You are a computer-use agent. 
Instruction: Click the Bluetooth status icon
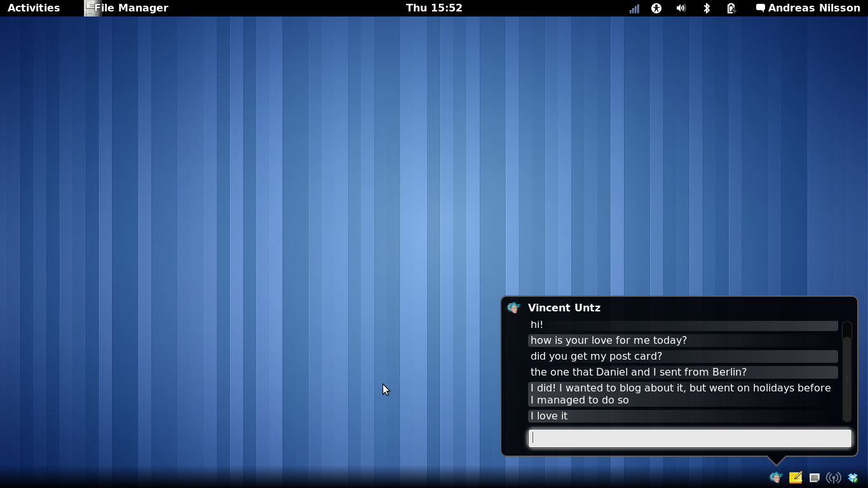tap(707, 8)
